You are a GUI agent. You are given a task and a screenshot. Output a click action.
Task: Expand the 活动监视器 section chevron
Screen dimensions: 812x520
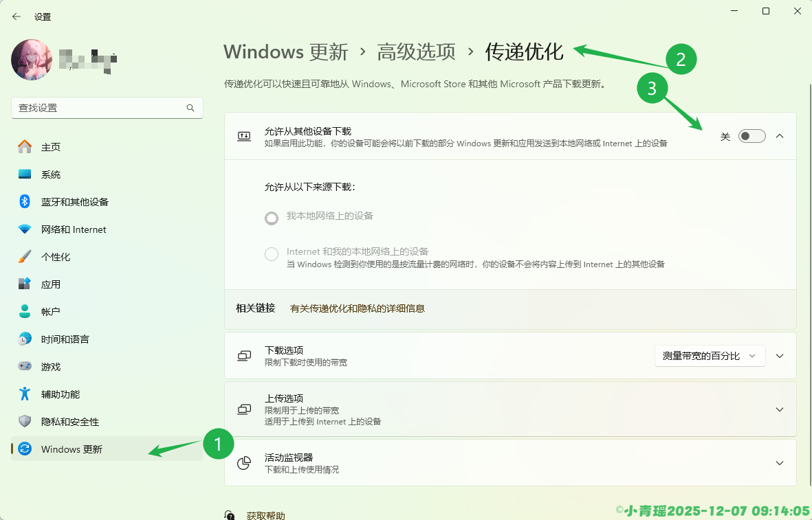tap(779, 463)
